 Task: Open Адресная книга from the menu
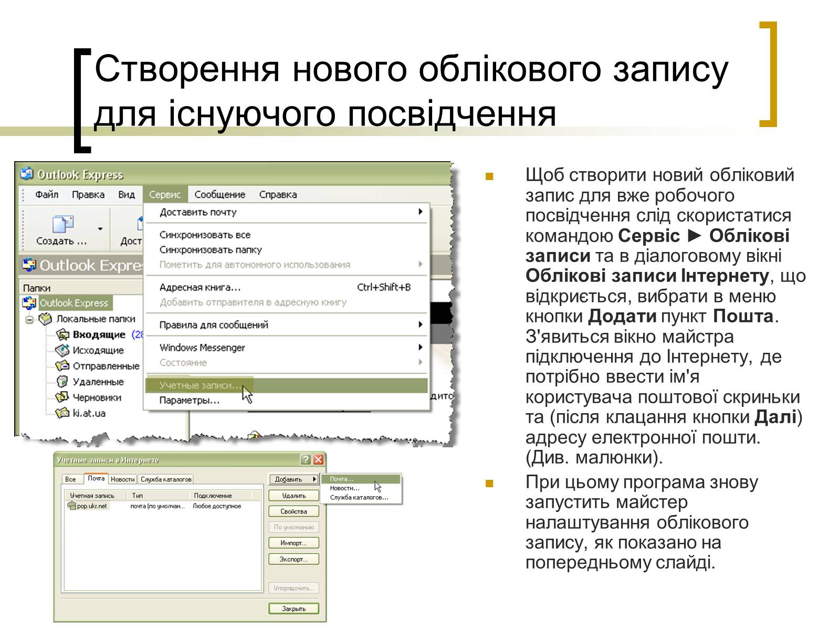(x=286, y=287)
